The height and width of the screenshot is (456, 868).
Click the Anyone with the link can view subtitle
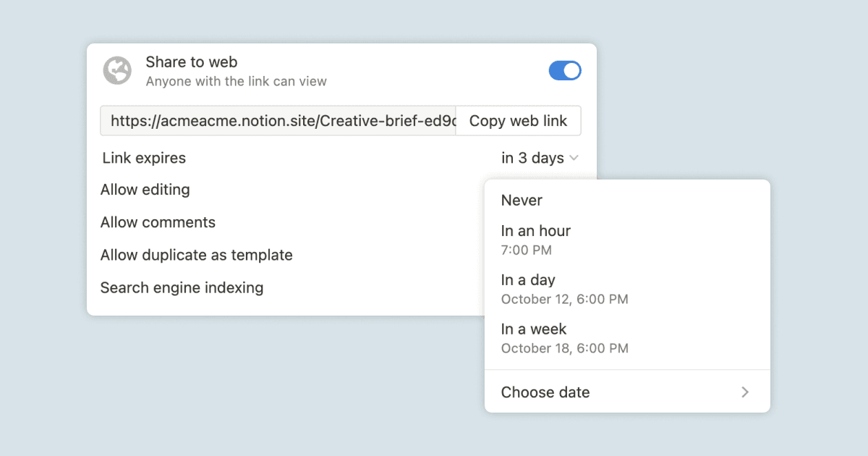pos(237,82)
